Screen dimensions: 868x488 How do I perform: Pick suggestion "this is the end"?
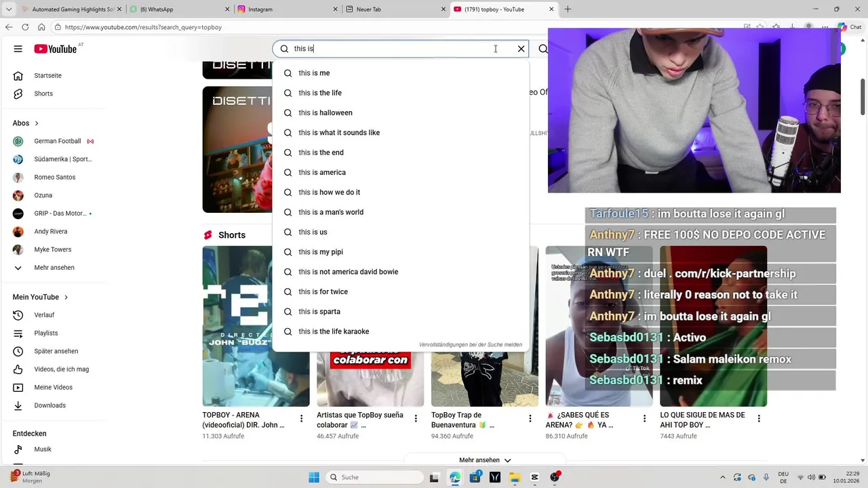(401, 152)
